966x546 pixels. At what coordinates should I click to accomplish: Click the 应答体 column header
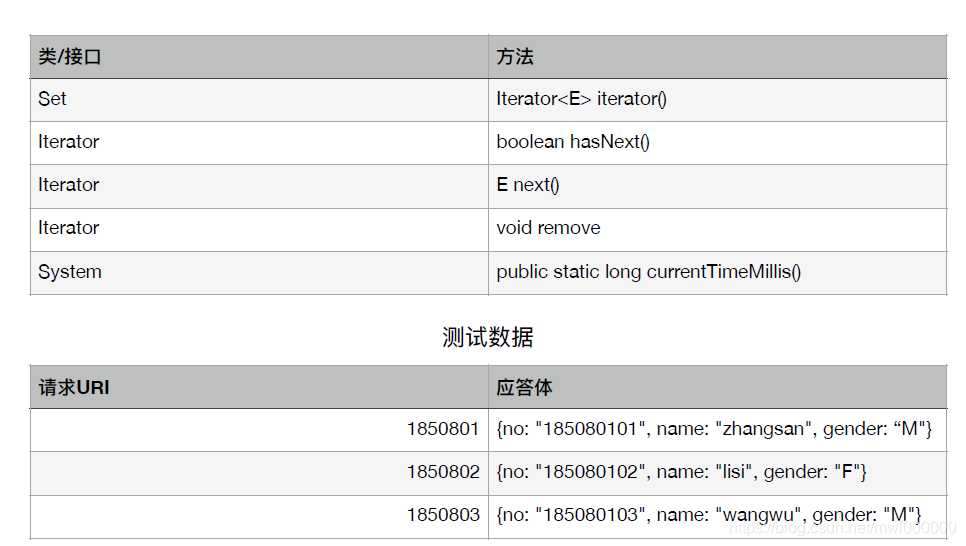718,387
